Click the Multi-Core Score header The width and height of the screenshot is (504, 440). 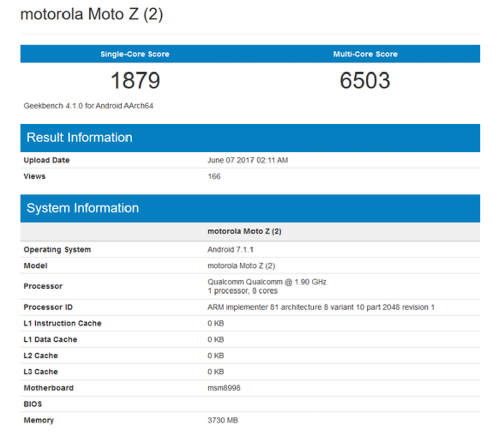click(x=365, y=54)
